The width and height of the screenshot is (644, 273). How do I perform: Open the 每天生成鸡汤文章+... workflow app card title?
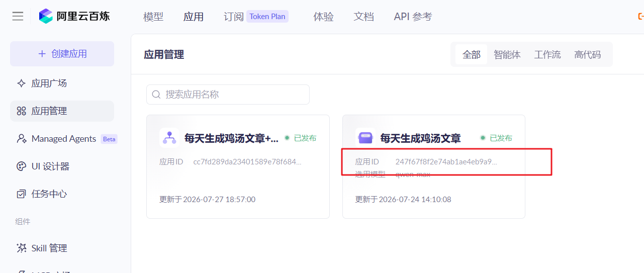coord(231,138)
